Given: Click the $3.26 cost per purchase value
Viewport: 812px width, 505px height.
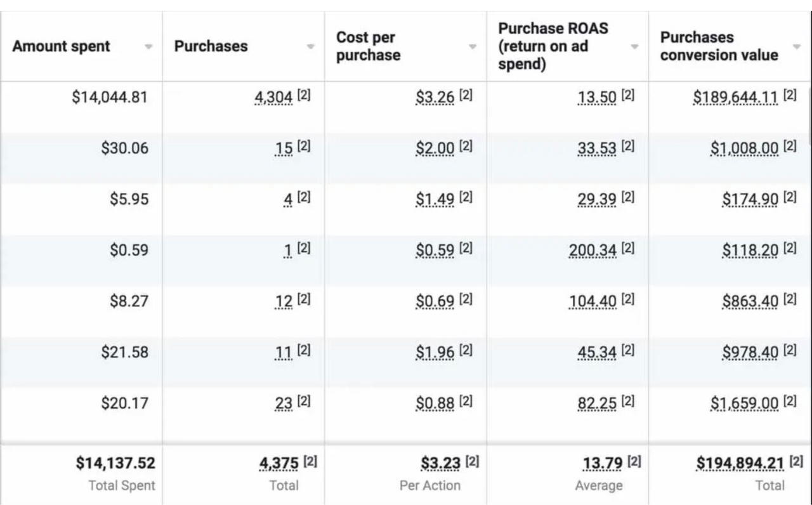Looking at the screenshot, I should (435, 98).
